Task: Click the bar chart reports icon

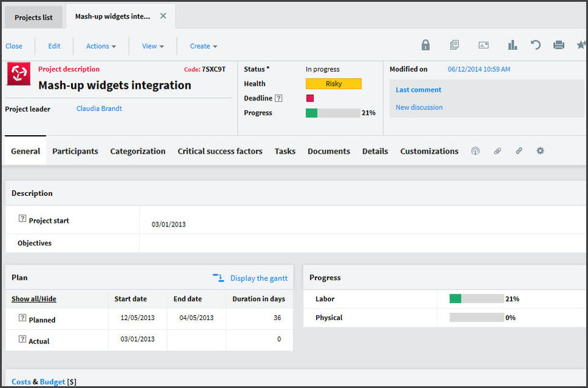Action: coord(512,45)
